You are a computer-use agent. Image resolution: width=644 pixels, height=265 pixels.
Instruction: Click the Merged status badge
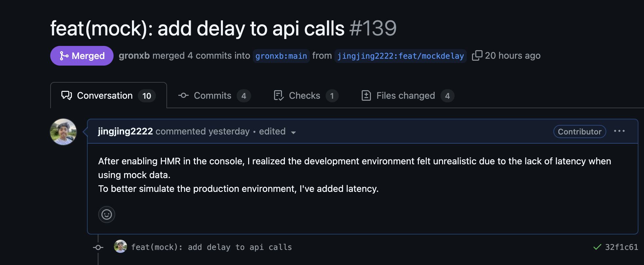coord(82,56)
